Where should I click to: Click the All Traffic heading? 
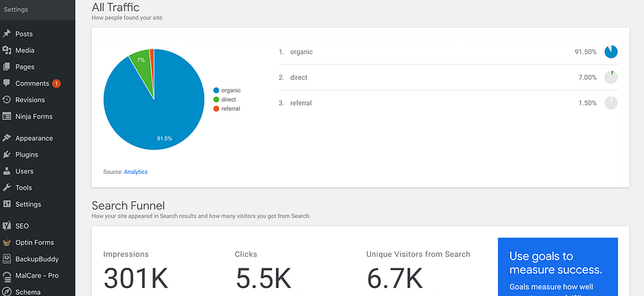tap(115, 7)
